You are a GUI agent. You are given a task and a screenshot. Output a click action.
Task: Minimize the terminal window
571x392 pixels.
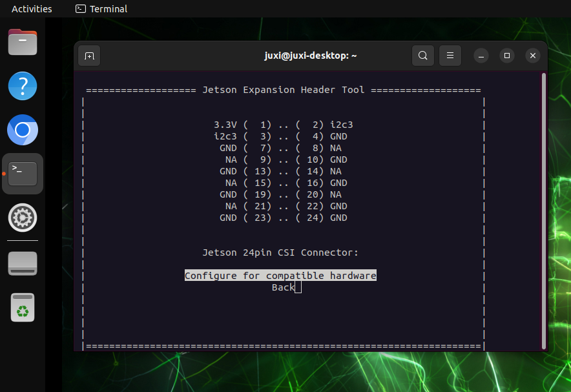click(x=481, y=56)
